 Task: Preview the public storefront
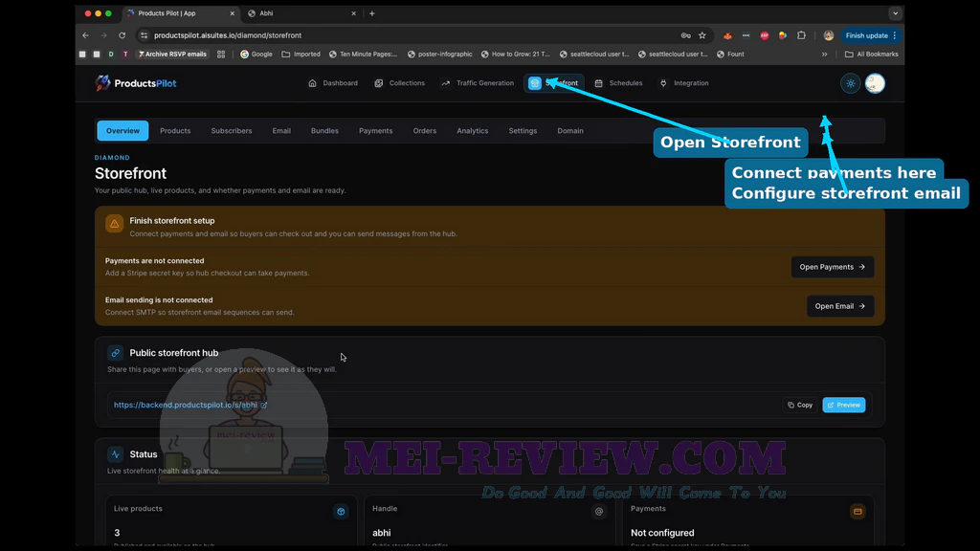pyautogui.click(x=844, y=405)
